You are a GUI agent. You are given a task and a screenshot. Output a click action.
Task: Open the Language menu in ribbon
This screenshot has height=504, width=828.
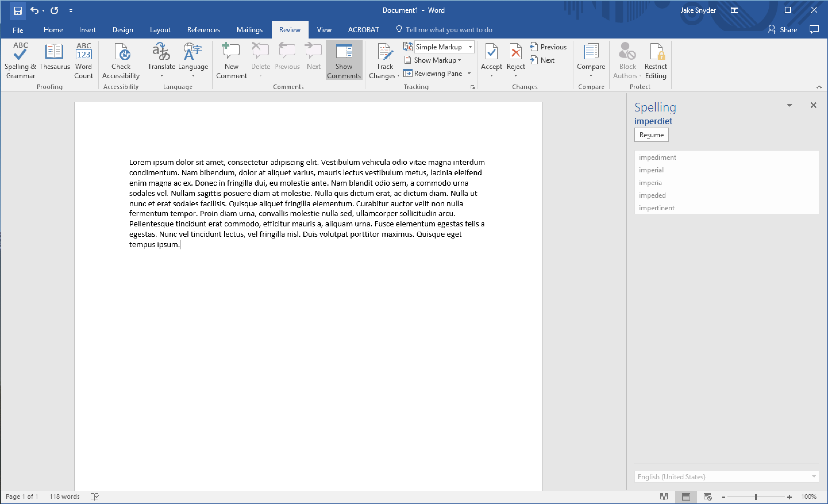(x=193, y=60)
